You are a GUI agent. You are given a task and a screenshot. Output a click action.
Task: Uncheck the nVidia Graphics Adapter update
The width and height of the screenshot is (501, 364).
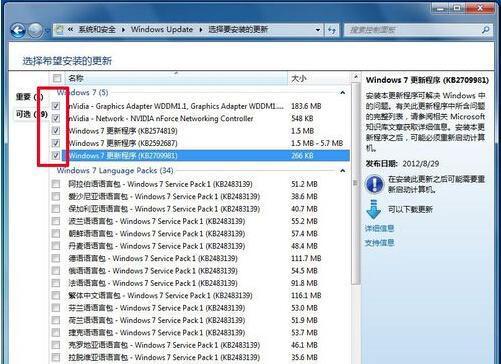coord(56,106)
